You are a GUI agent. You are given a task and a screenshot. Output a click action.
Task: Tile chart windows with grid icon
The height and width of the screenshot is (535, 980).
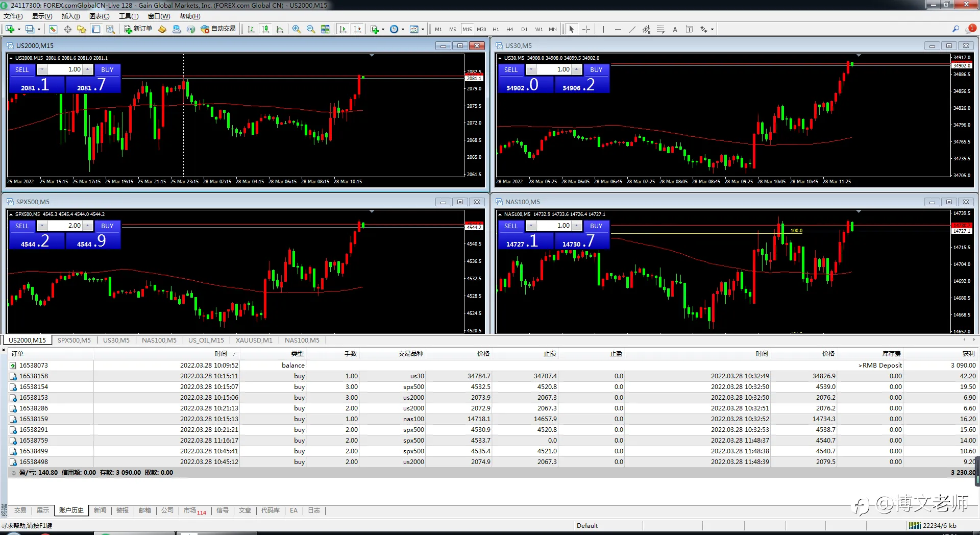[325, 29]
